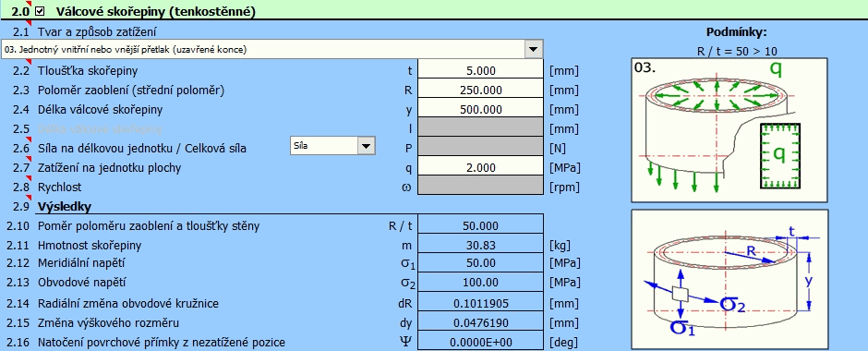Toggle the Válcové skořepiny section checkbox

tap(40, 11)
